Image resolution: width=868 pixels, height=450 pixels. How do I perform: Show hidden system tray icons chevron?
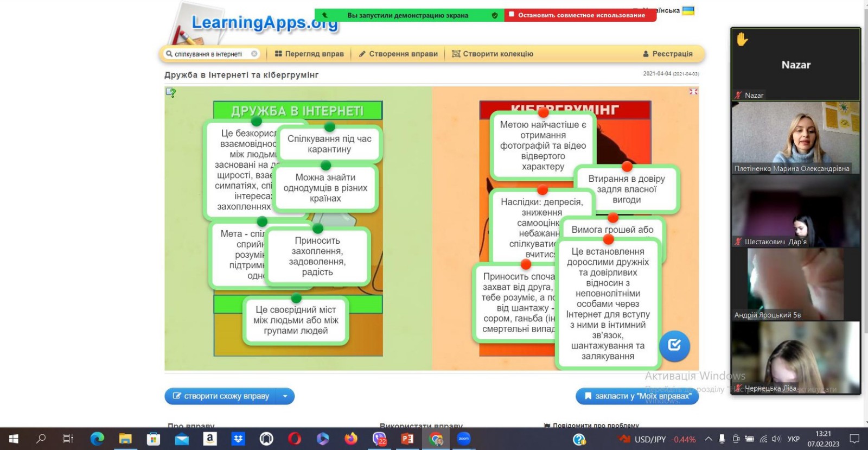708,439
